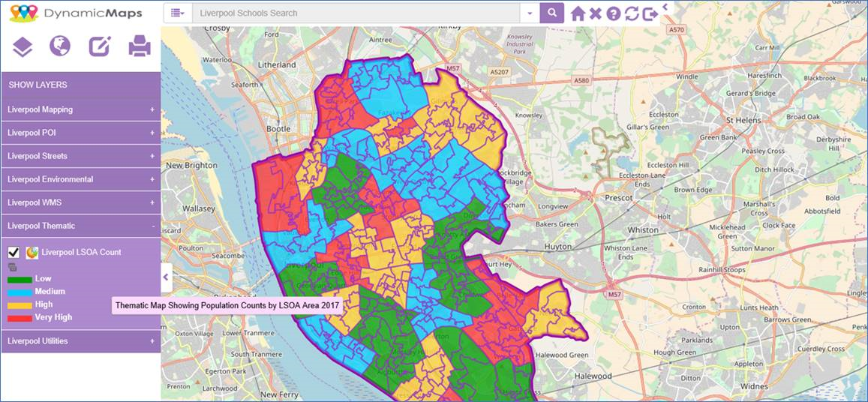
Task: Click the Bootle label on map
Action: click(x=278, y=128)
